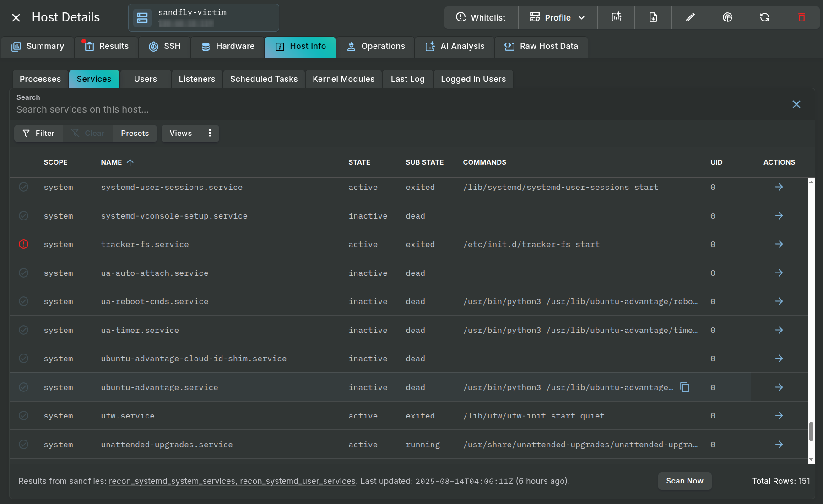This screenshot has width=823, height=504.
Task: Toggle status check for ua-auto-attach.service row
Action: [23, 273]
